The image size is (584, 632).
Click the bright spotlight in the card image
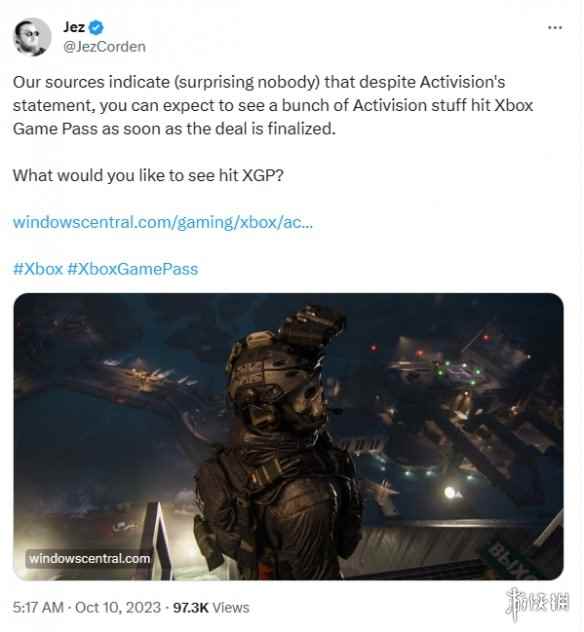pyautogui.click(x=451, y=492)
